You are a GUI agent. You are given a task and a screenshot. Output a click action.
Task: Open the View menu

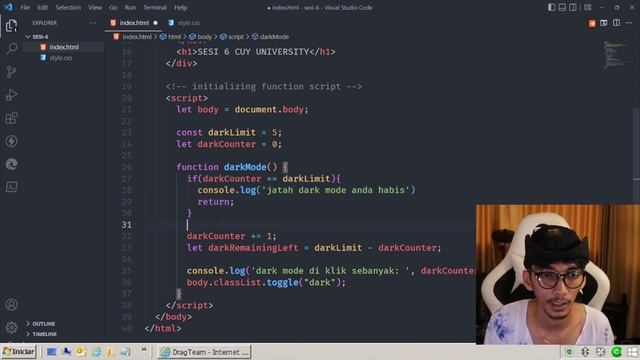click(95, 7)
